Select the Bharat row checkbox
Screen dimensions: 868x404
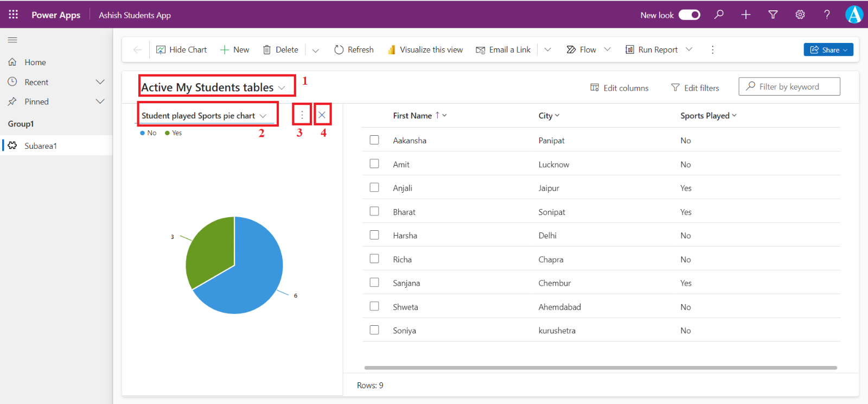pyautogui.click(x=374, y=211)
